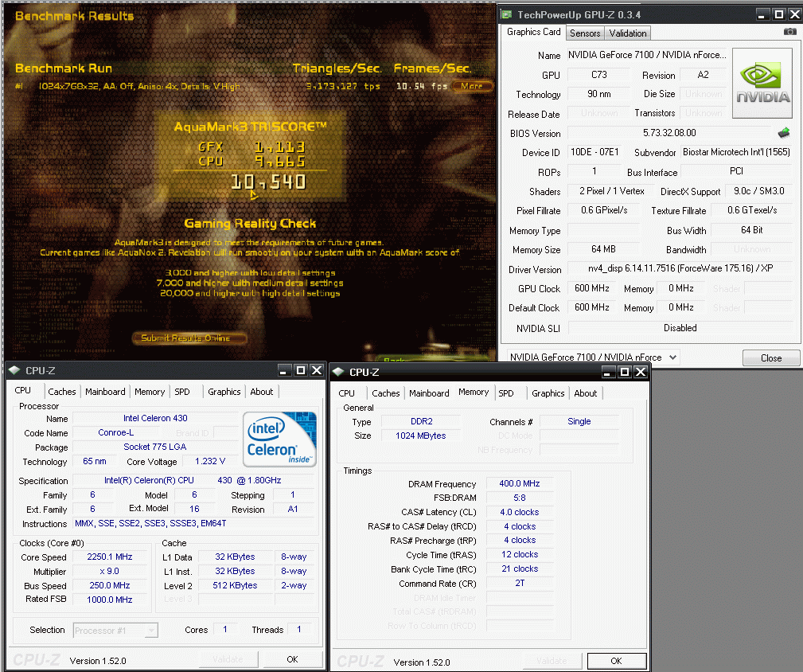Minimize the GPU-Z window
The height and width of the screenshot is (672, 803).
pos(762,14)
